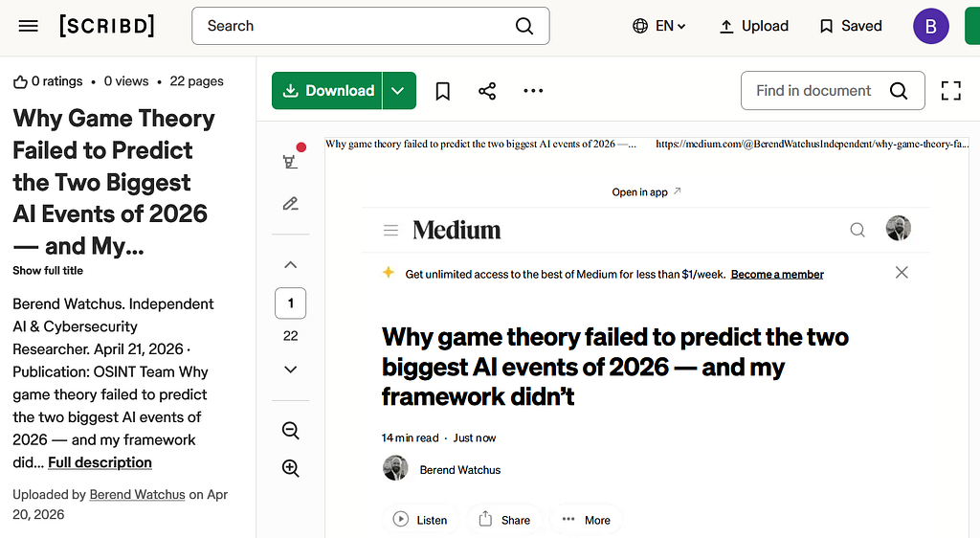Viewport: 980px width, 538px height.
Task: Open the Full description link
Action: click(x=100, y=462)
